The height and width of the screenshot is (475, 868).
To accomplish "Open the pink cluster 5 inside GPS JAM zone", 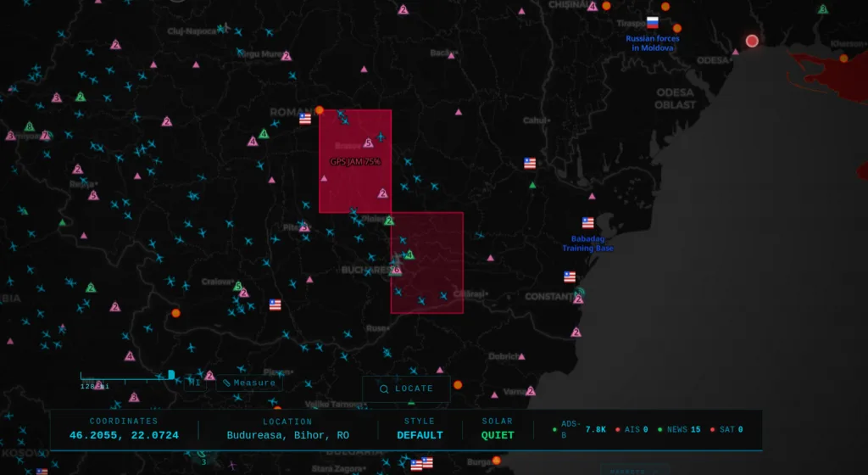I will [x=368, y=142].
